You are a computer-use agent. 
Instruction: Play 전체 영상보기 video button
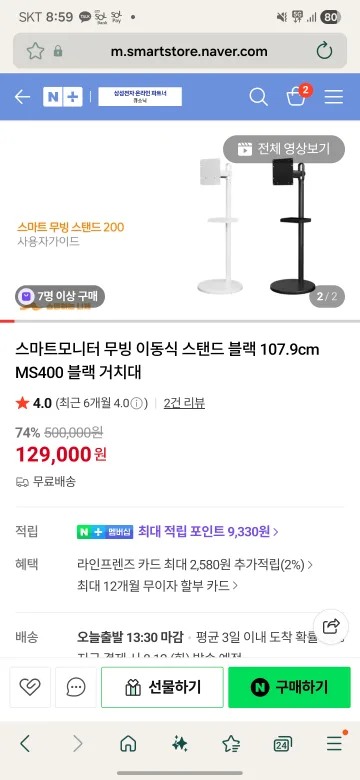[x=284, y=149]
